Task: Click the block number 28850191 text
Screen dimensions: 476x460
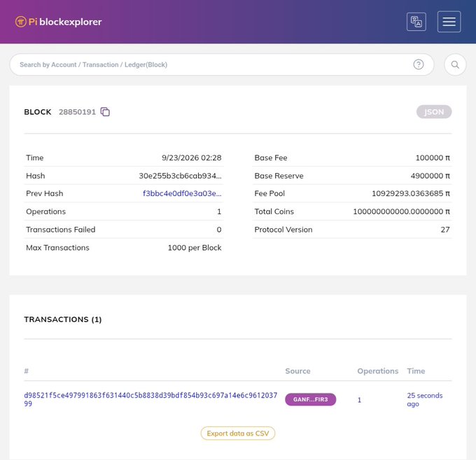Action: pyautogui.click(x=77, y=112)
